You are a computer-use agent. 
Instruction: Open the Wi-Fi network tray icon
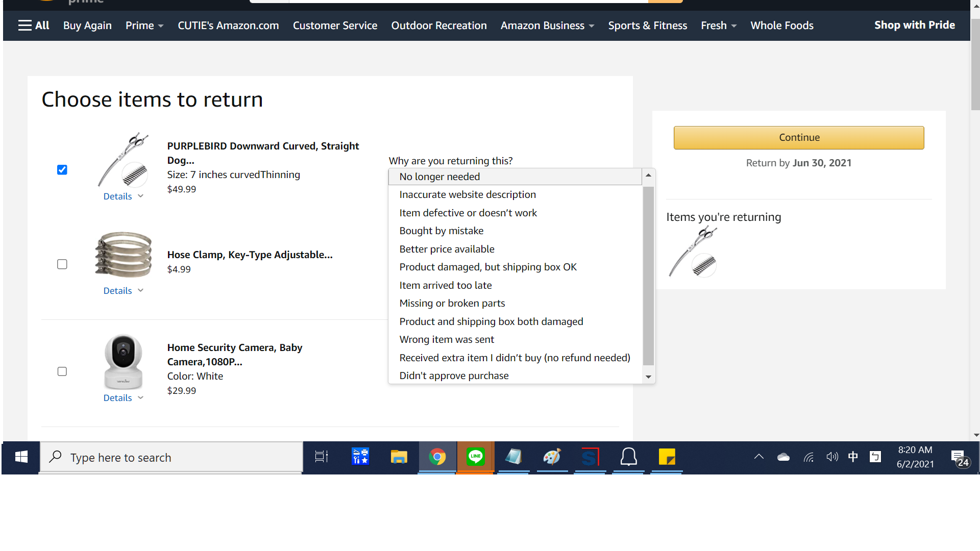pyautogui.click(x=808, y=457)
